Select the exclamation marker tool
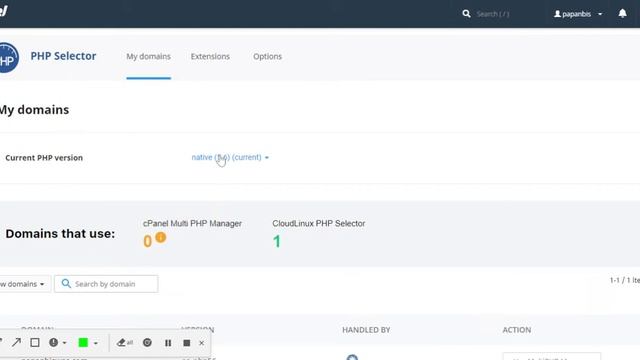The width and height of the screenshot is (640, 360). (53, 342)
